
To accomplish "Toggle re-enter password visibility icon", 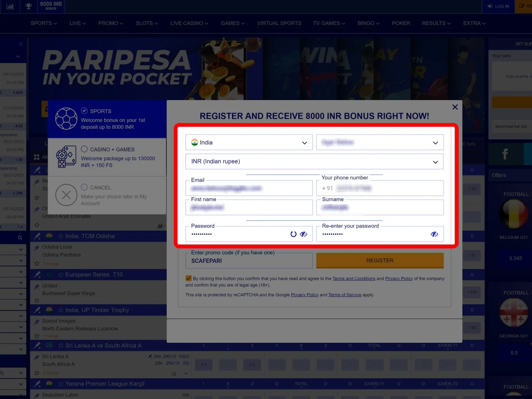I will 434,234.
